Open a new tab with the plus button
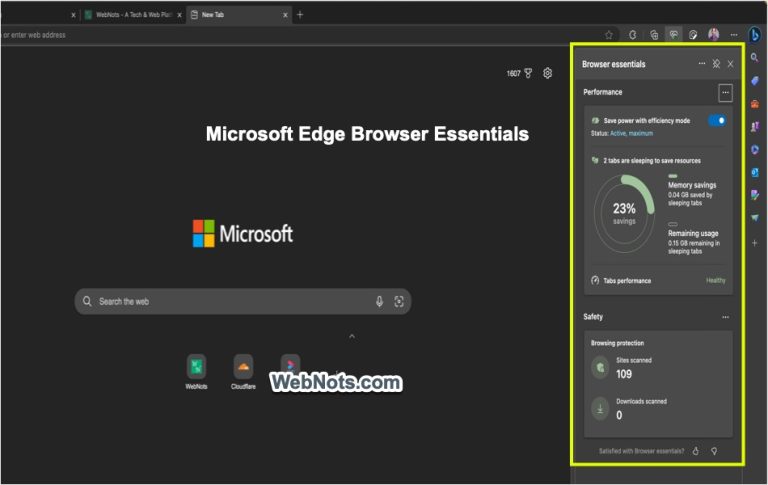The height and width of the screenshot is (485, 768). (x=300, y=15)
